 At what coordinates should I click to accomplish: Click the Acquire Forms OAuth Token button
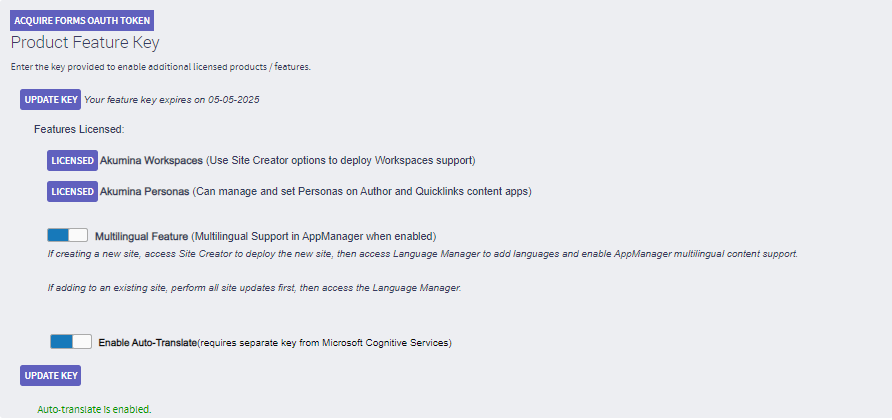pos(82,20)
